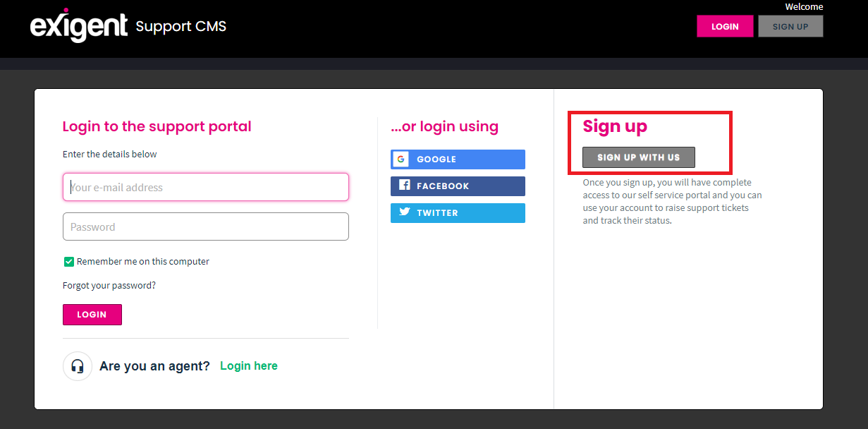
Task: Click the Sign up heading text
Action: 615,126
